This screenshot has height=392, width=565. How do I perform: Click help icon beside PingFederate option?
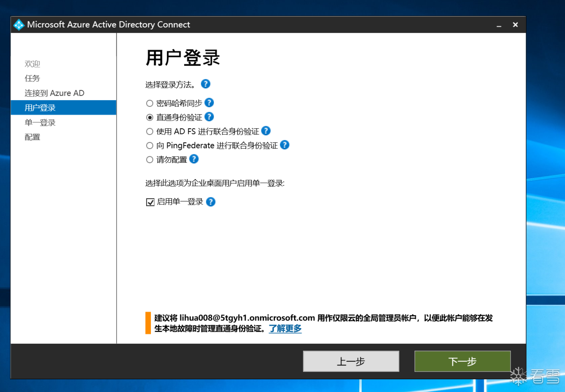[285, 145]
